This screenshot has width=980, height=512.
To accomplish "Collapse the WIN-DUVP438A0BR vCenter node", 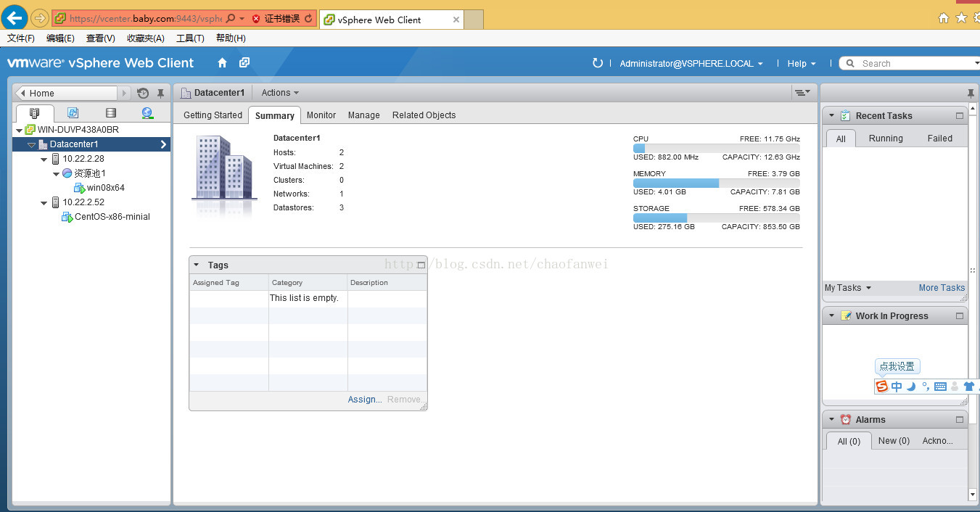I will [19, 130].
